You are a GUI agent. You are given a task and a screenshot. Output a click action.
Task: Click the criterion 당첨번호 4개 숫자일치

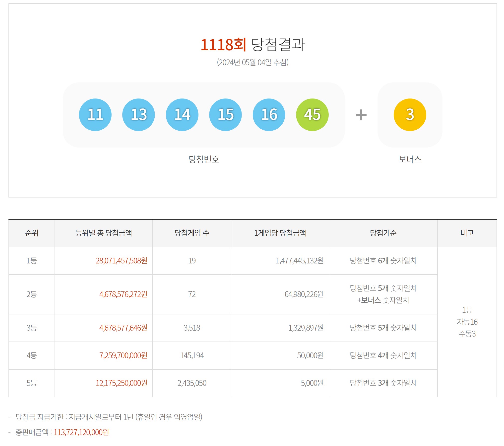tap(383, 355)
